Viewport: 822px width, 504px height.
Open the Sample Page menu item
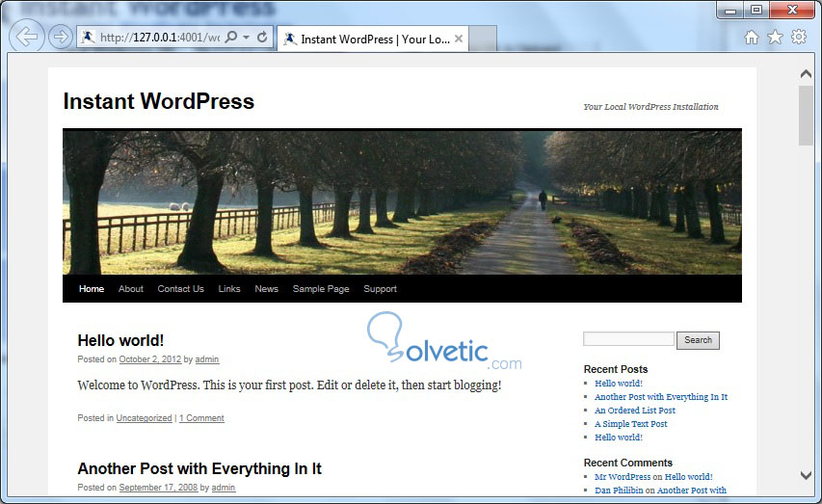(x=321, y=288)
